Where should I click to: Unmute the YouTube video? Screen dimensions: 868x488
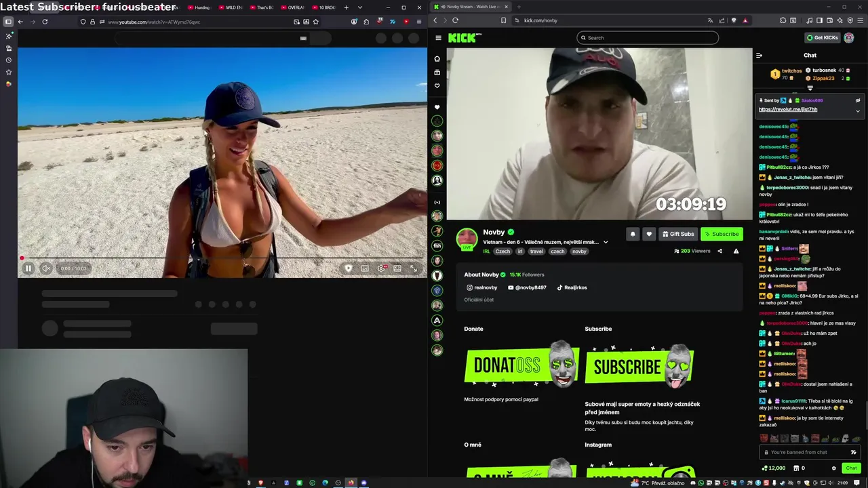coord(45,268)
